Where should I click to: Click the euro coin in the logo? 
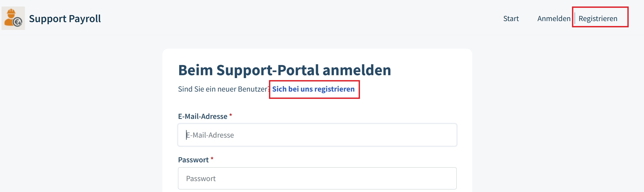click(18, 22)
